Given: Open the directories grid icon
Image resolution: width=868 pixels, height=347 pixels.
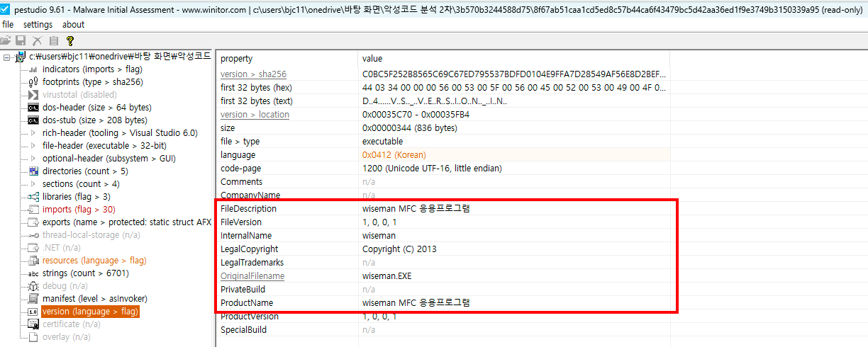Looking at the screenshot, I should (33, 171).
